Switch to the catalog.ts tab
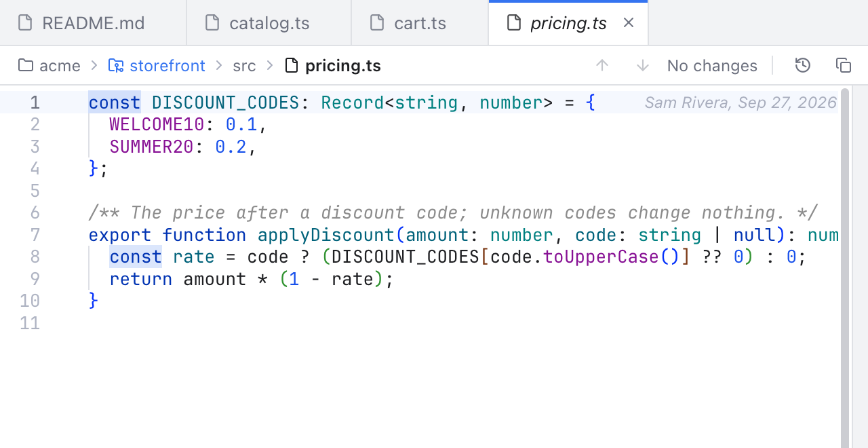The height and width of the screenshot is (448, 868). [x=269, y=23]
